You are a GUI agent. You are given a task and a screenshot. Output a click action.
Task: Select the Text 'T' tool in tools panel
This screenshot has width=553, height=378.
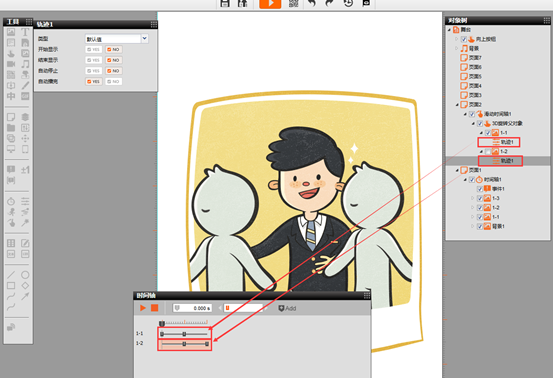pos(25,32)
